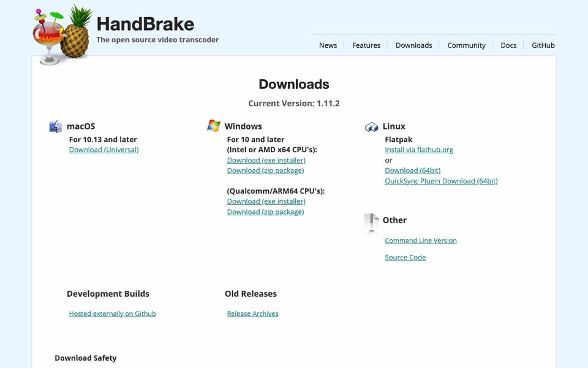The width and height of the screenshot is (588, 368).
Task: Click the macOS Finder icon
Action: pyautogui.click(x=56, y=126)
